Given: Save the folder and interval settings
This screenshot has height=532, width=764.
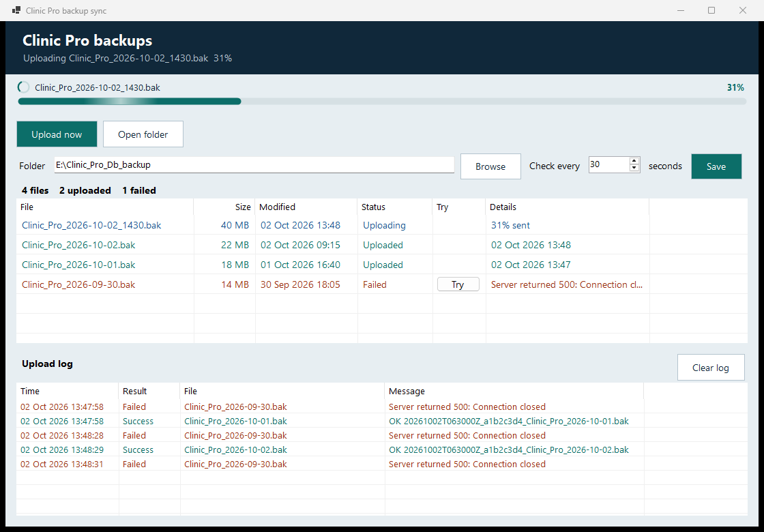Looking at the screenshot, I should point(716,166).
